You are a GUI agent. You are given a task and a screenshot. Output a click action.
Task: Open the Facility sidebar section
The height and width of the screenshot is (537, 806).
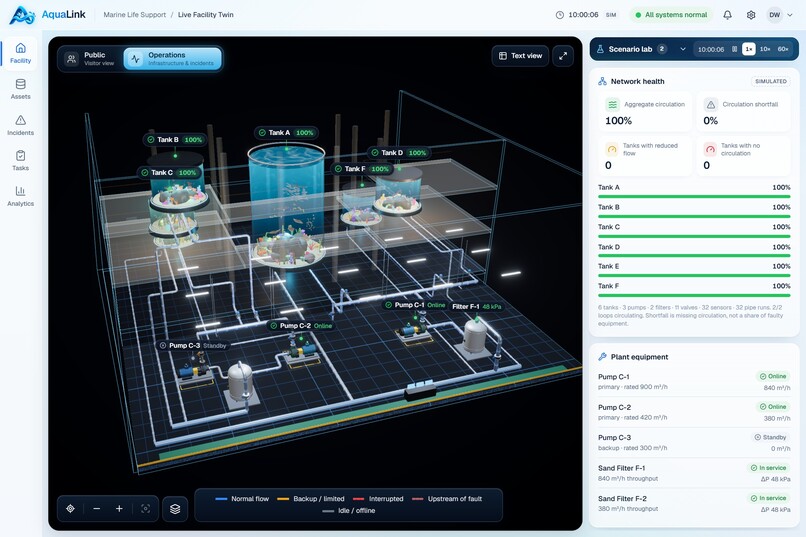[x=20, y=53]
